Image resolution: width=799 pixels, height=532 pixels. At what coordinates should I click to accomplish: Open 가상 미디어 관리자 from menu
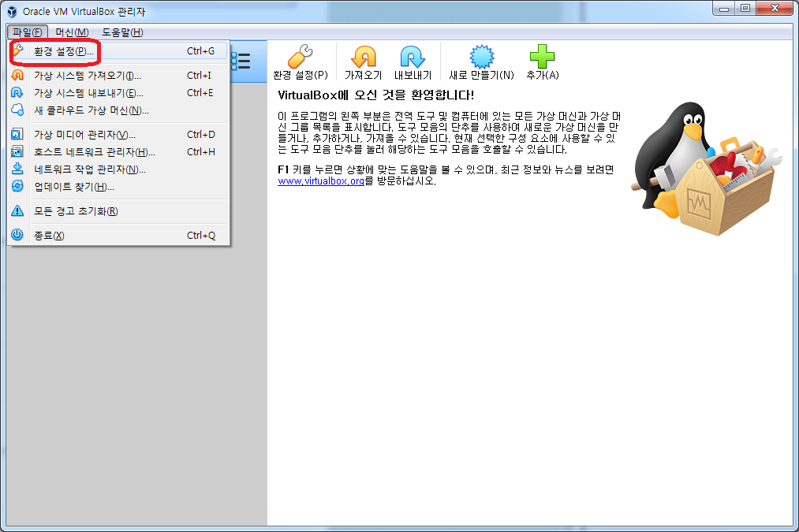click(118, 135)
